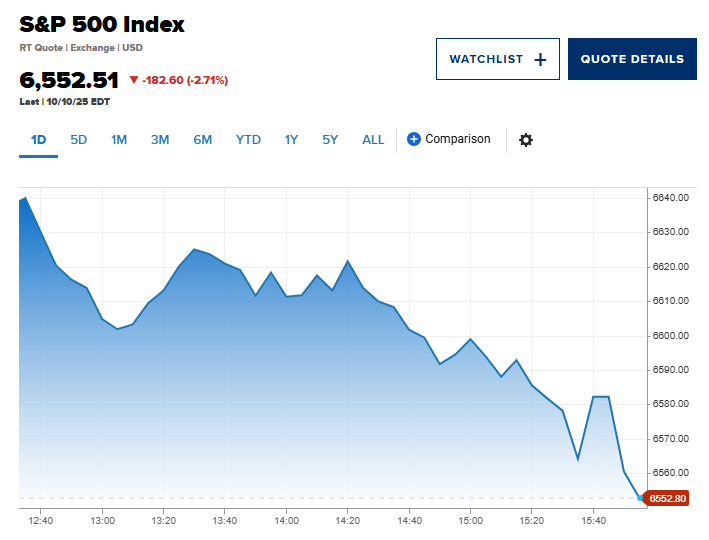
Task: Add index to WATCHLIST
Action: pyautogui.click(x=487, y=59)
